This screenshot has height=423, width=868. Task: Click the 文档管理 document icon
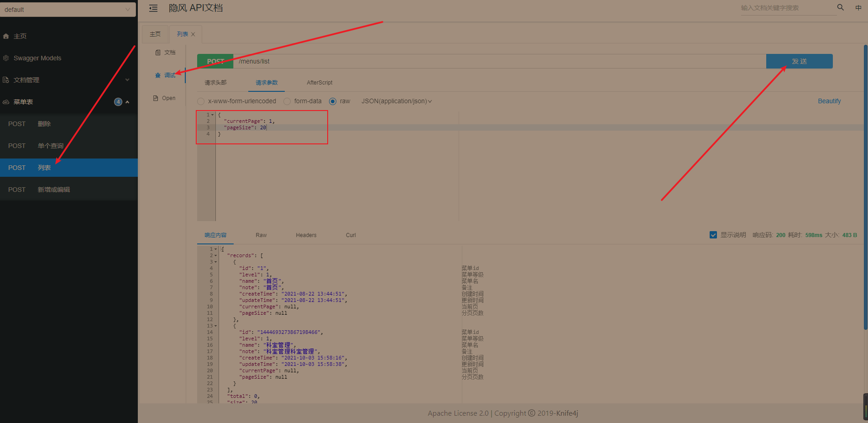pyautogui.click(x=6, y=80)
